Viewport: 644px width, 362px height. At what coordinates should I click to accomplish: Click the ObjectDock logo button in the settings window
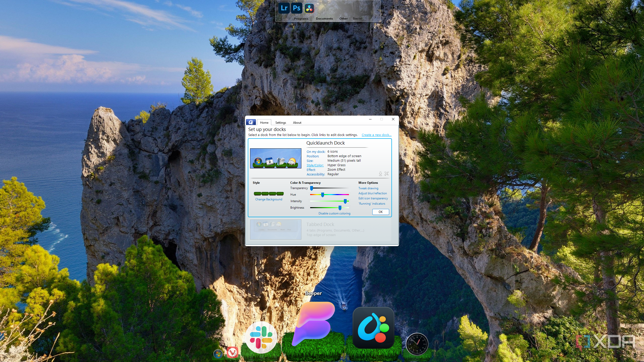251,122
